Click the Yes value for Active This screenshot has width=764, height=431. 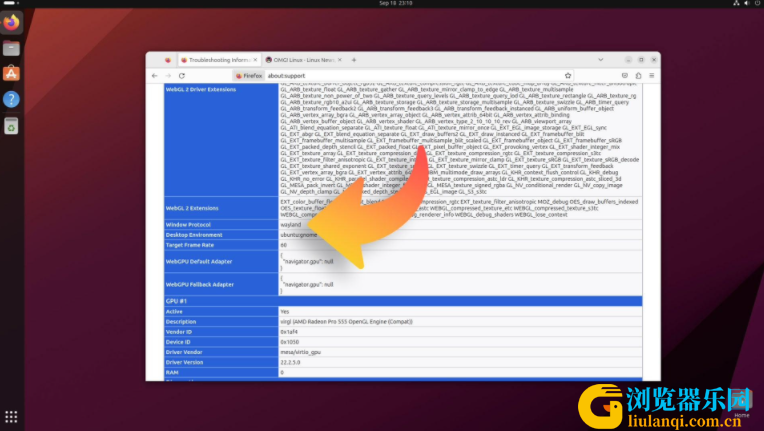point(285,312)
